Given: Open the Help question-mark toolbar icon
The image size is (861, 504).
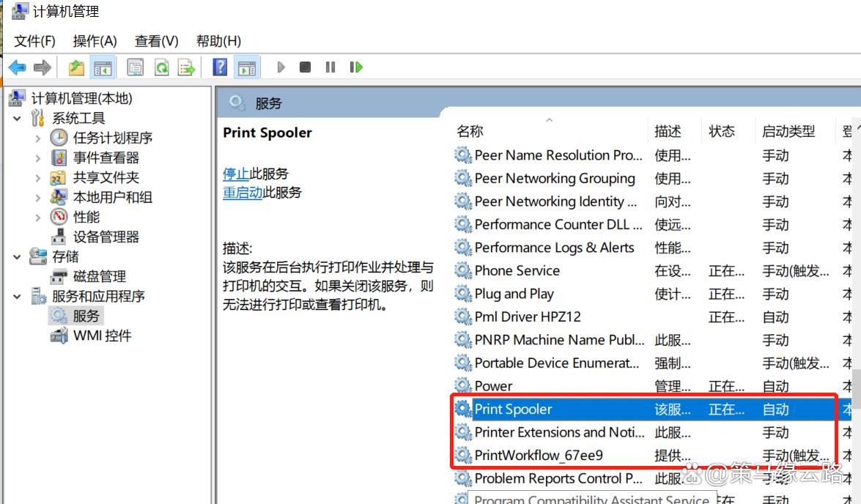Looking at the screenshot, I should click(220, 67).
